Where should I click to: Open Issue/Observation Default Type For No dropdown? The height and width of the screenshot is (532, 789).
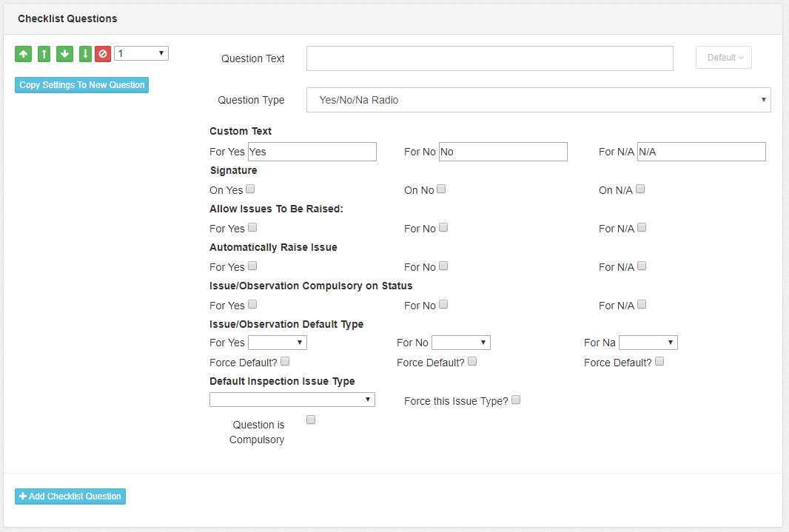tap(460, 343)
